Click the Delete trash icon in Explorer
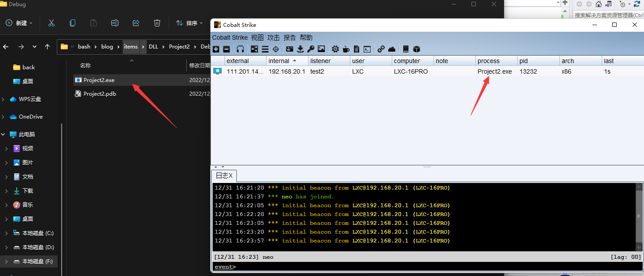This screenshot has height=276, width=644. (x=157, y=23)
